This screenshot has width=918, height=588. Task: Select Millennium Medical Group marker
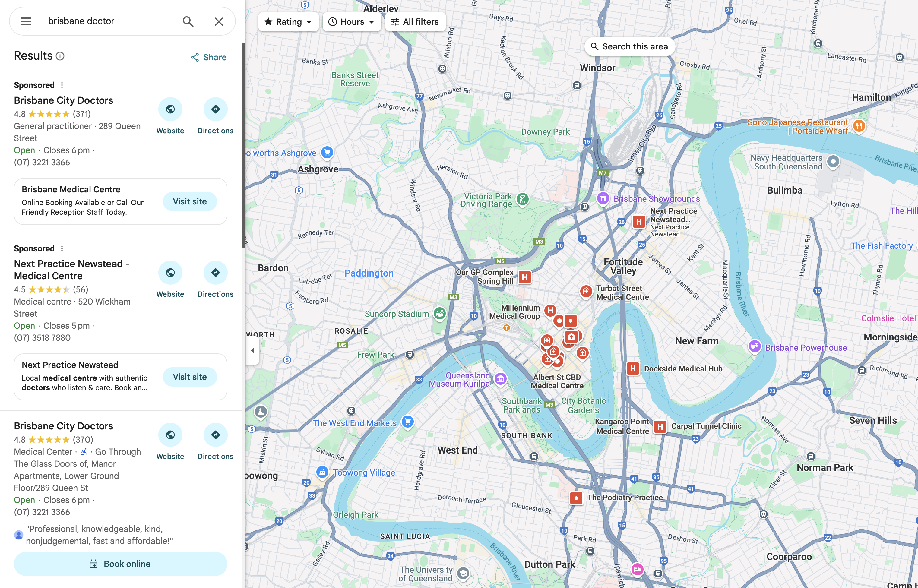click(550, 311)
